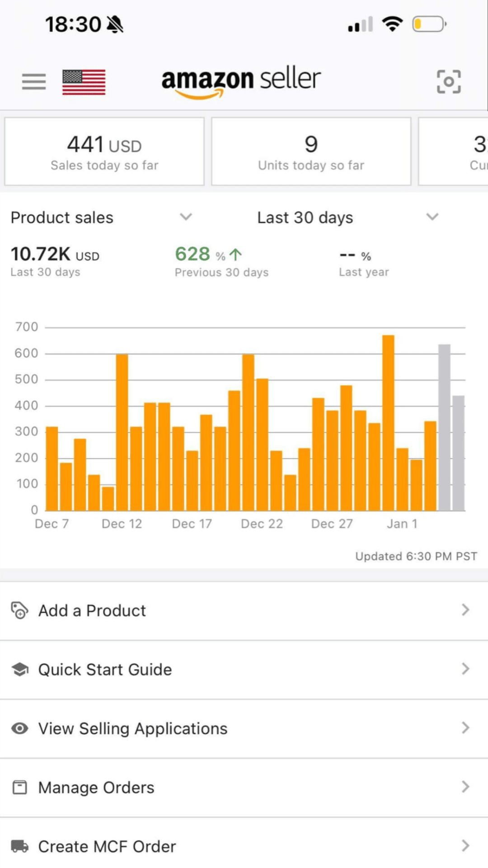Tap the Create MCF Order truck icon
488x868 pixels.
pos(19,846)
